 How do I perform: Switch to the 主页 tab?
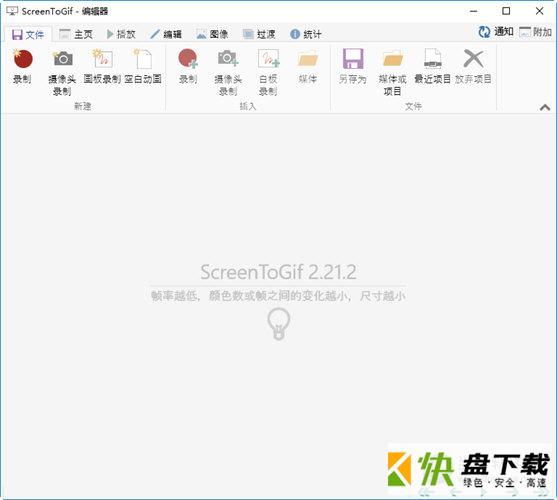(x=76, y=34)
